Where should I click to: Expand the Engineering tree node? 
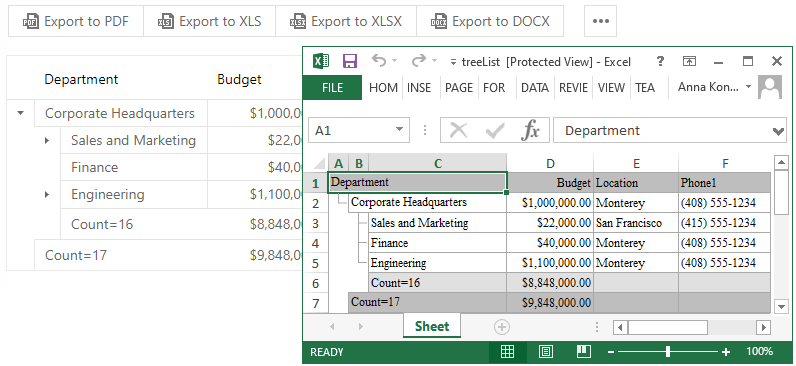[47, 194]
